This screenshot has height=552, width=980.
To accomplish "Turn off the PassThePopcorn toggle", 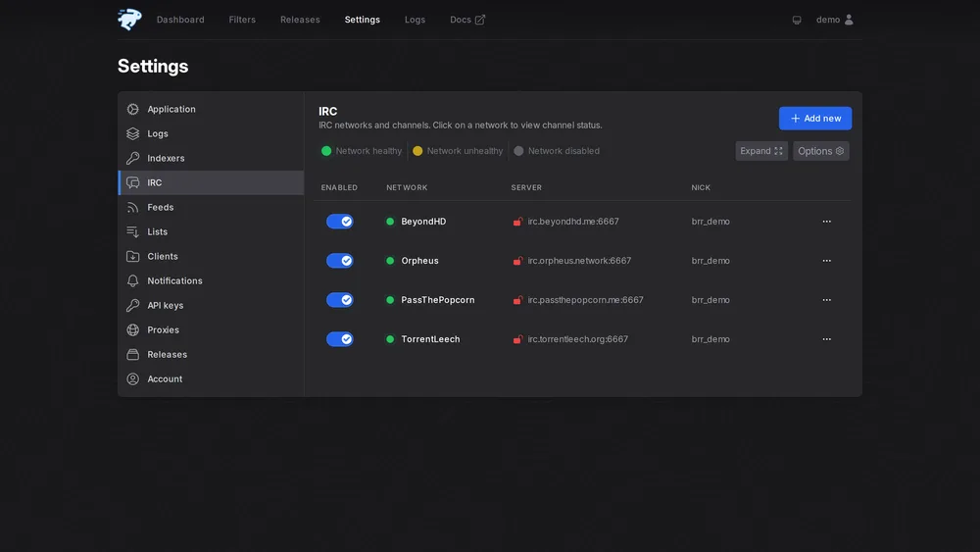I will [339, 300].
